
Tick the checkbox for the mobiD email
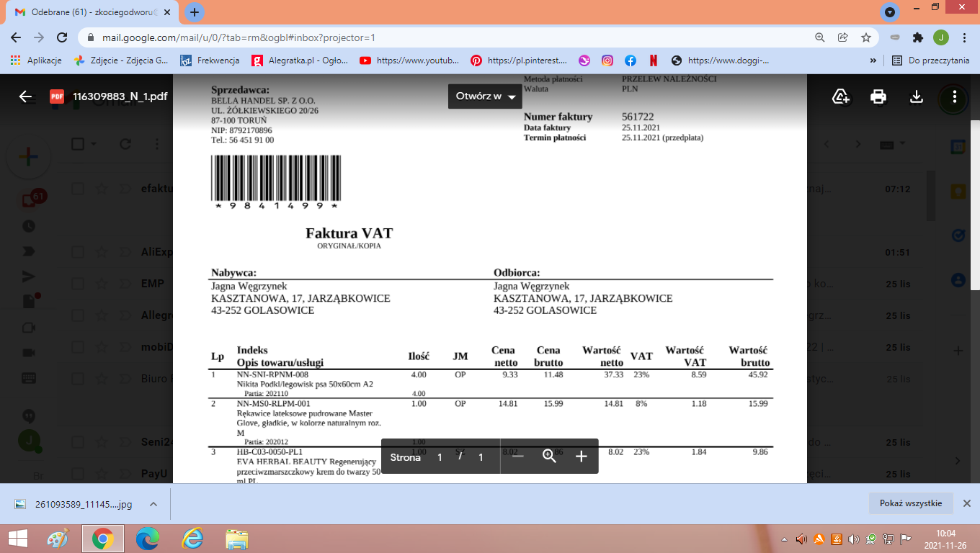tap(78, 347)
